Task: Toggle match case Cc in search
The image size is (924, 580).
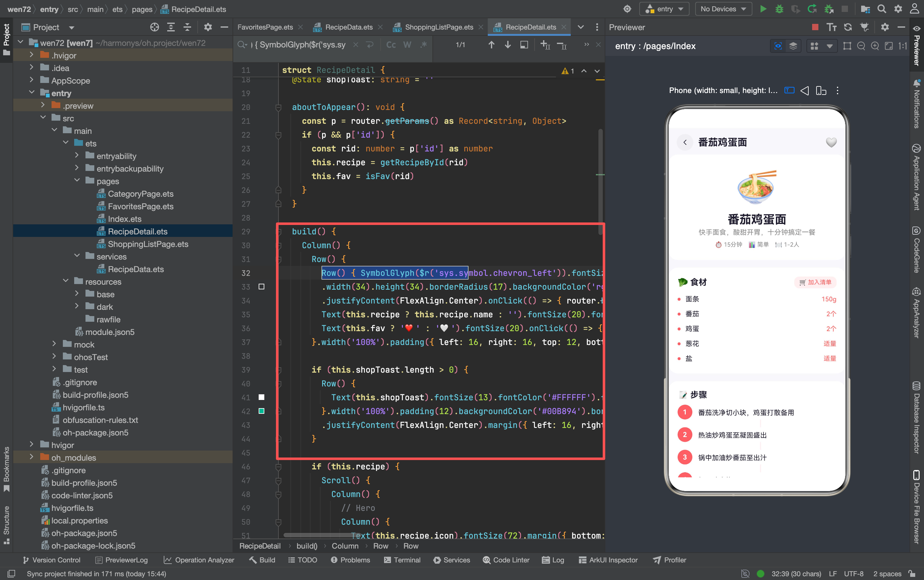Action: coord(391,45)
